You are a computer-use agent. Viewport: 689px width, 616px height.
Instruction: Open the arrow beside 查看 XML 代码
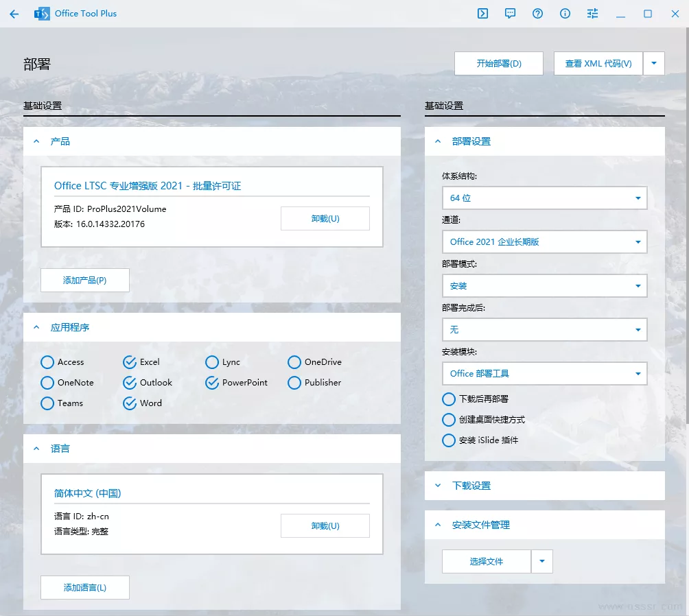pos(654,63)
